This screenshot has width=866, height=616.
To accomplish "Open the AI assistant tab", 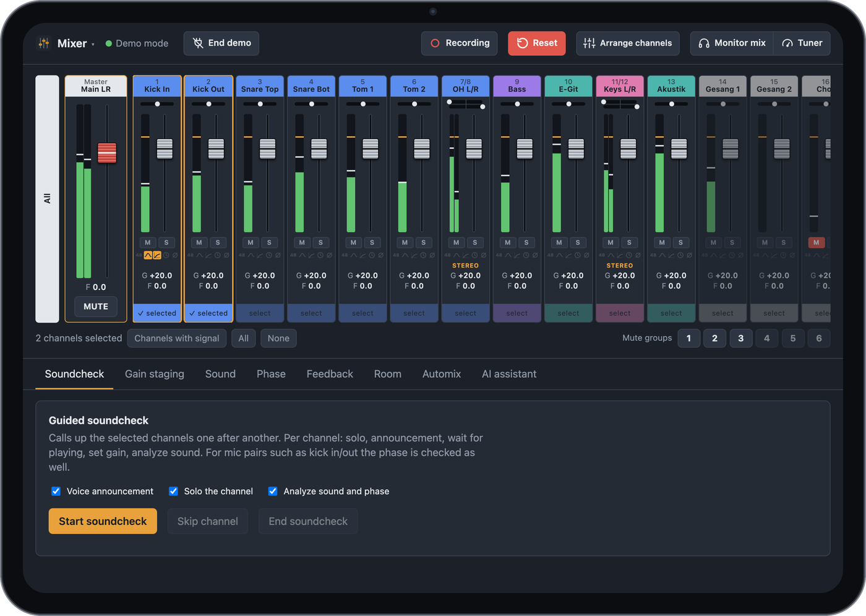I will (509, 374).
